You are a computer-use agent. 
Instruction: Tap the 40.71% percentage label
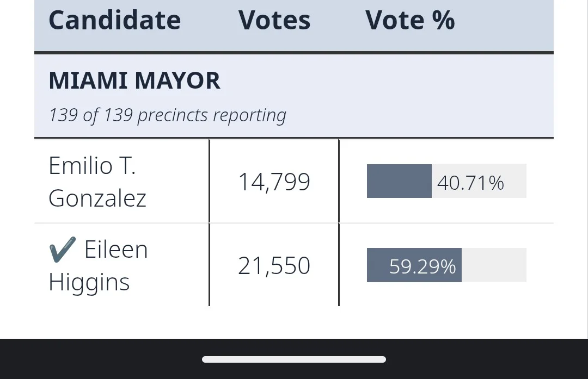click(470, 183)
